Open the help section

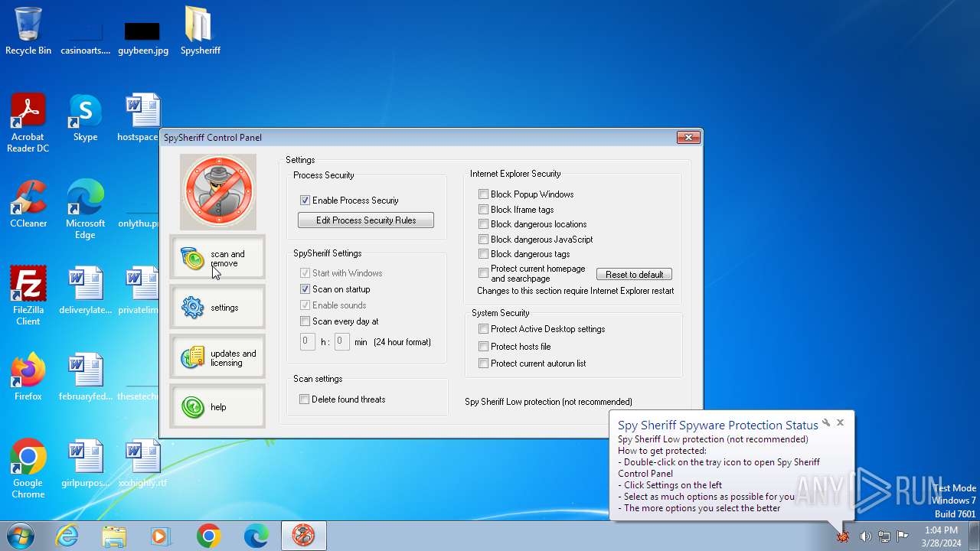coord(217,407)
